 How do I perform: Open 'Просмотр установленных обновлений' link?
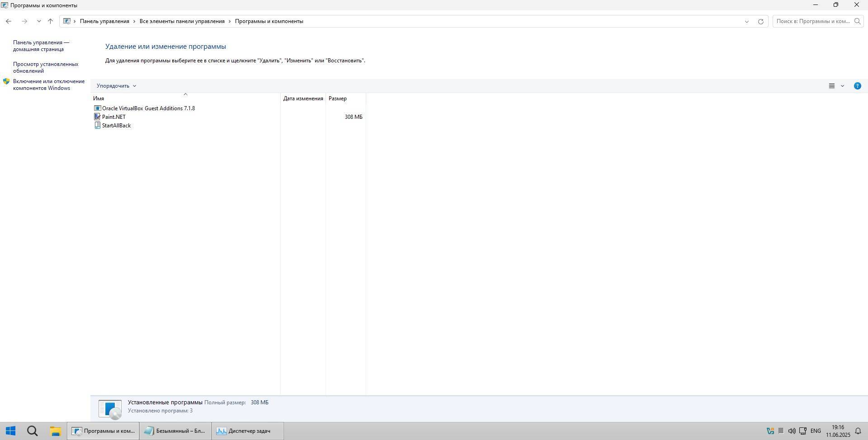pos(46,67)
